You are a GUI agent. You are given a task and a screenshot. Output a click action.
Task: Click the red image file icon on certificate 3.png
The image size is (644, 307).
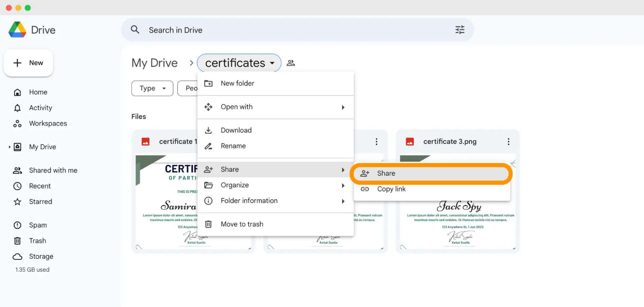pyautogui.click(x=410, y=141)
